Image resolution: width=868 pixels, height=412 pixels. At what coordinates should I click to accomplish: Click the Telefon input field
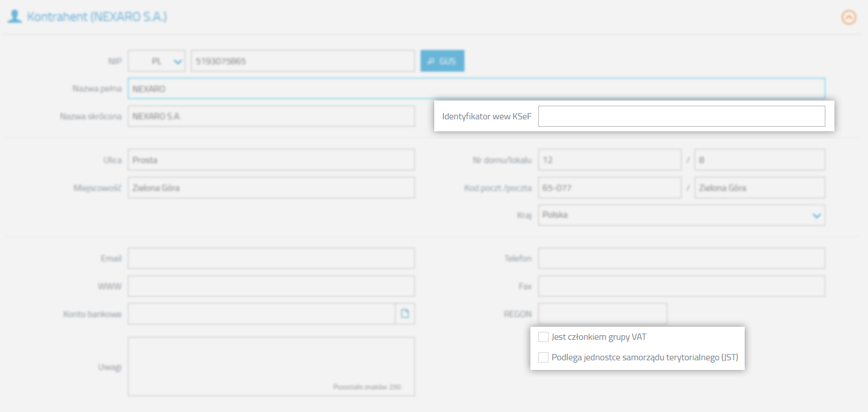point(681,259)
